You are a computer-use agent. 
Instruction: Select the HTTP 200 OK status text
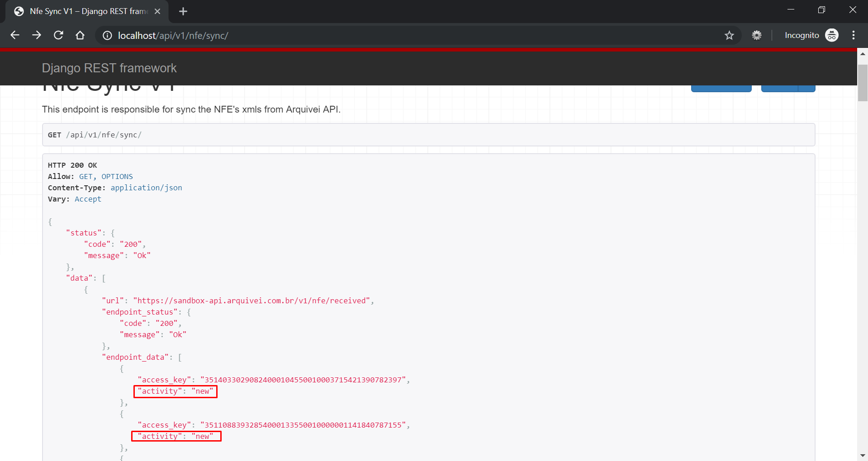72,165
